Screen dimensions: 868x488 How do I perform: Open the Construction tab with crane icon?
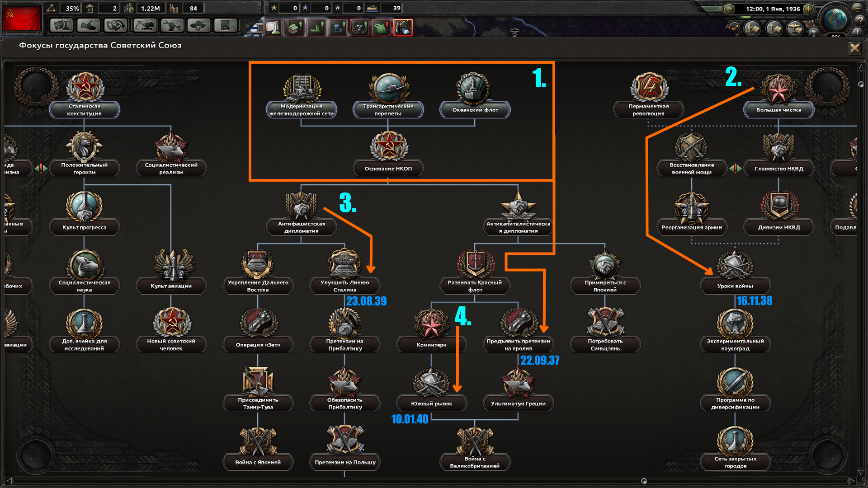(x=145, y=25)
